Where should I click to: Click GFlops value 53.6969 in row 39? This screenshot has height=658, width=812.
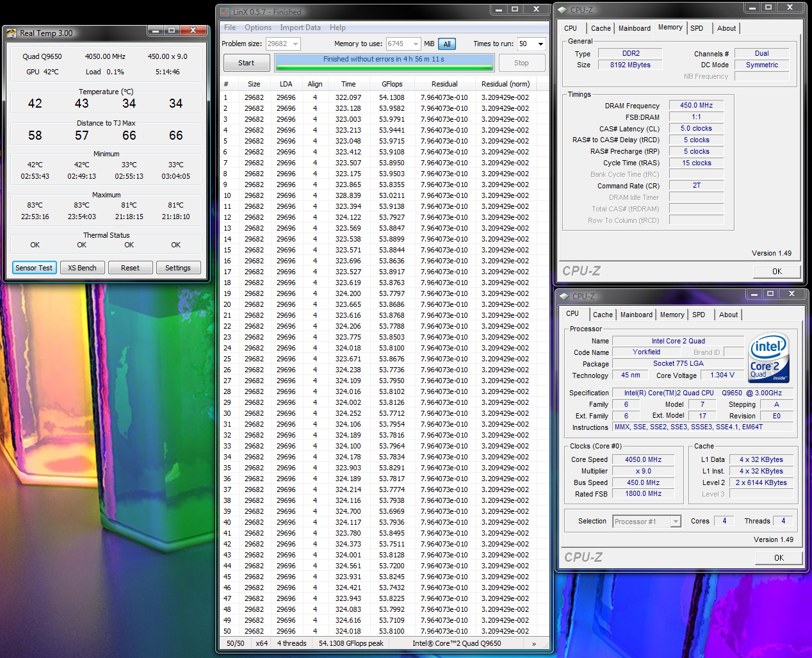pyautogui.click(x=392, y=511)
